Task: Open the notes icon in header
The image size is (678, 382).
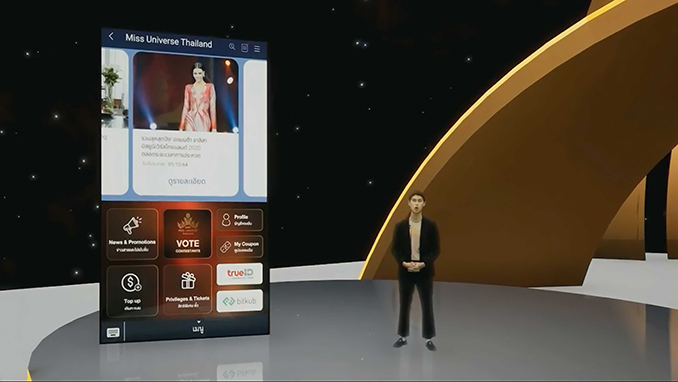Action: [244, 48]
